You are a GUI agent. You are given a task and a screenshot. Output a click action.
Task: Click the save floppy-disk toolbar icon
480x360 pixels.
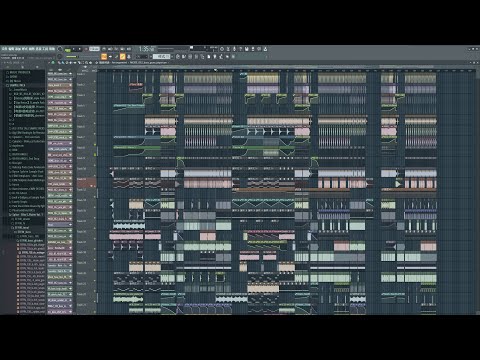tap(246, 49)
